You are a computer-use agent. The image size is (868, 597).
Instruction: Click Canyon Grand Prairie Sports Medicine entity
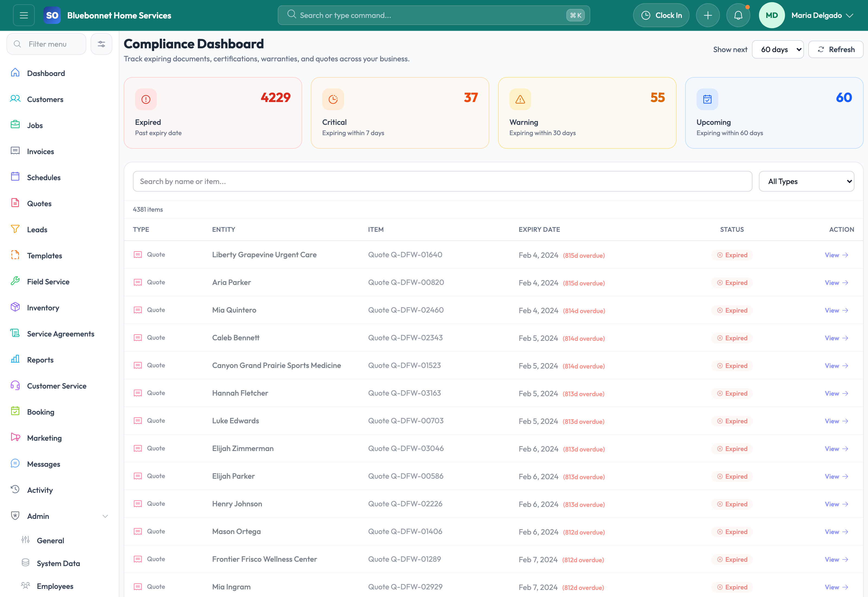click(276, 366)
